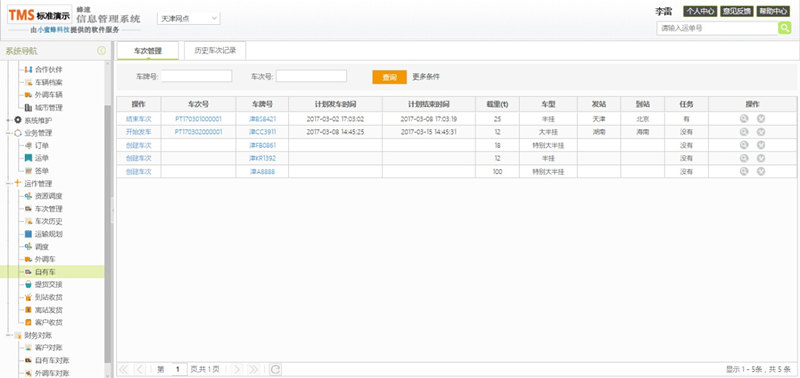This screenshot has width=800, height=378.
Task: Click the magnifier icon in the PT170301000001 row
Action: pyautogui.click(x=744, y=118)
